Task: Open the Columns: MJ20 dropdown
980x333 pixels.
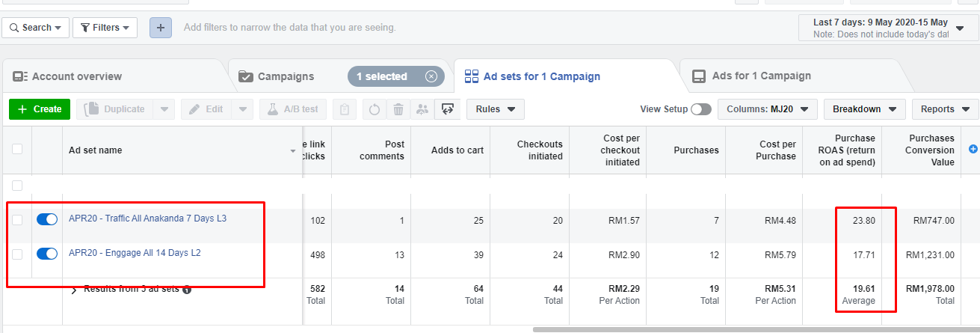Action: (768, 109)
